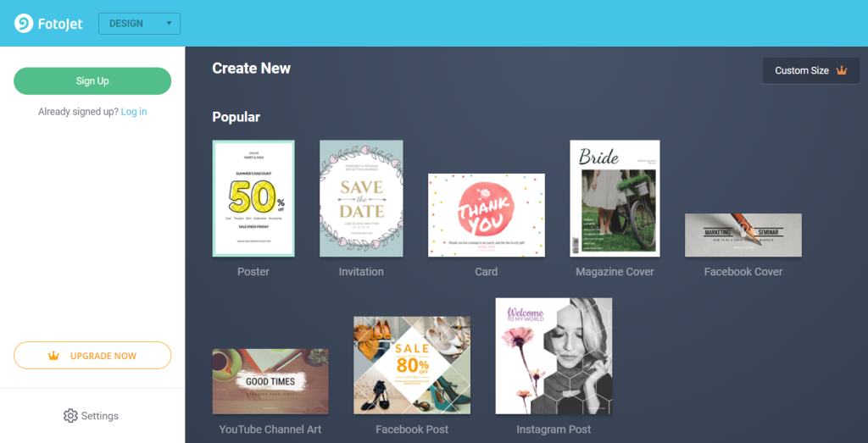Select the Facebook Cover seminar thumbnail
The image size is (868, 443).
click(x=743, y=235)
